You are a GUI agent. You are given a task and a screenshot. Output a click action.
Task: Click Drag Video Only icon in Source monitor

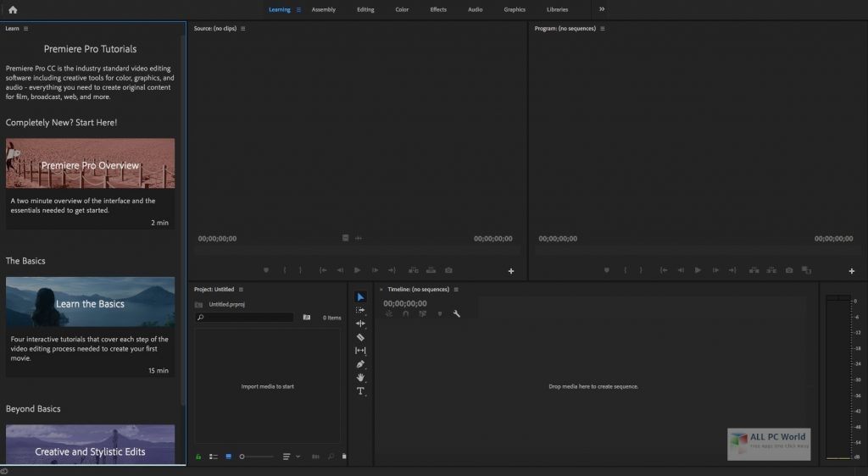[346, 238]
